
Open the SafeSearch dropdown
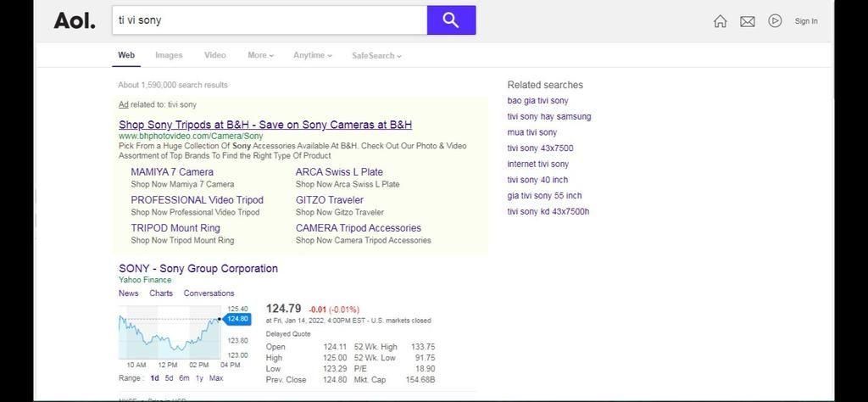377,56
